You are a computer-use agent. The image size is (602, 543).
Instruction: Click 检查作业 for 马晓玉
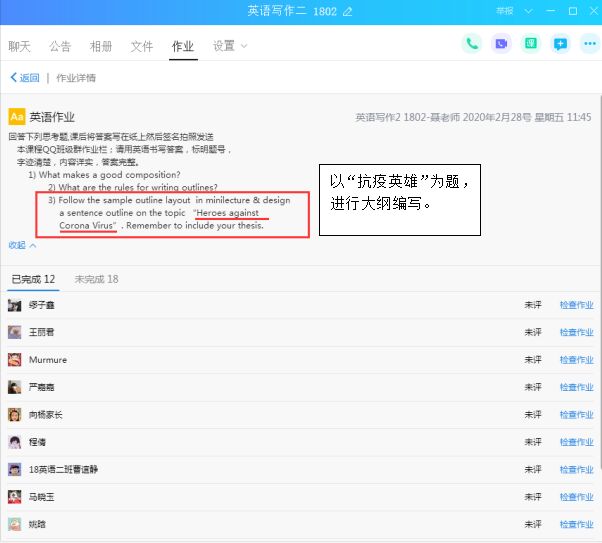576,497
